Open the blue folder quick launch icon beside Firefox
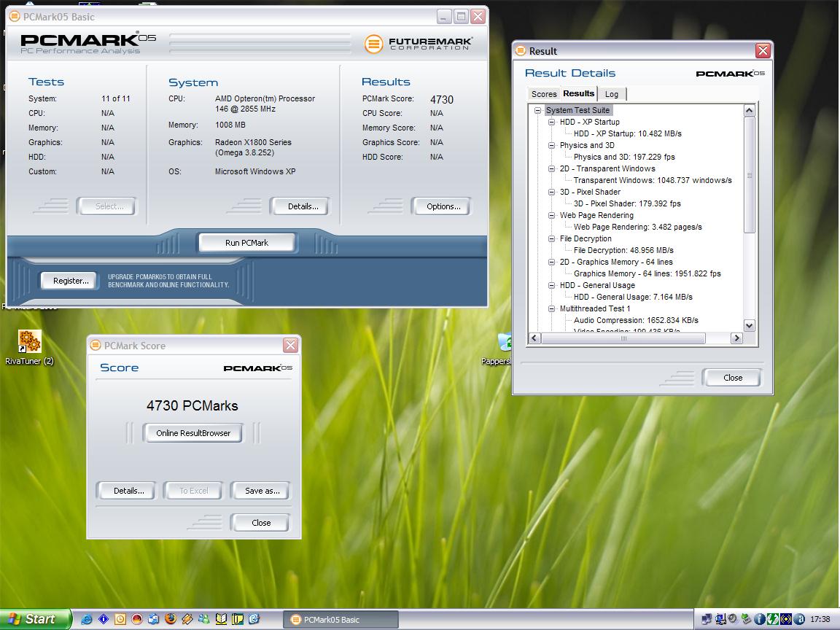840x630 pixels. [153, 619]
